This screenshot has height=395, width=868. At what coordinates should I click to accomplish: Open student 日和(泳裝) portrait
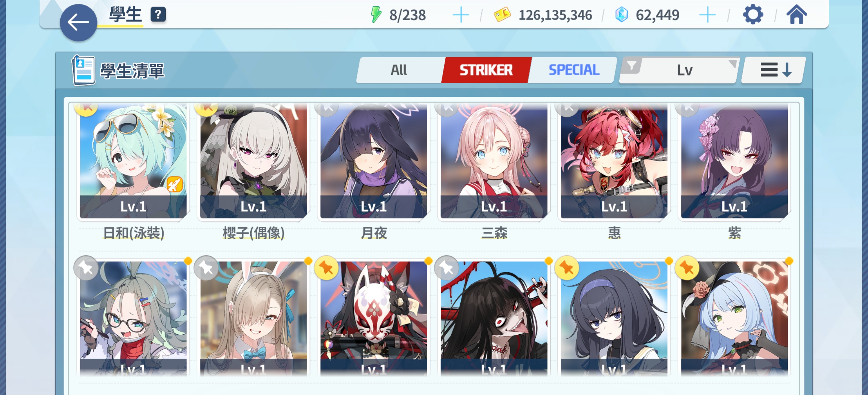coord(133,162)
